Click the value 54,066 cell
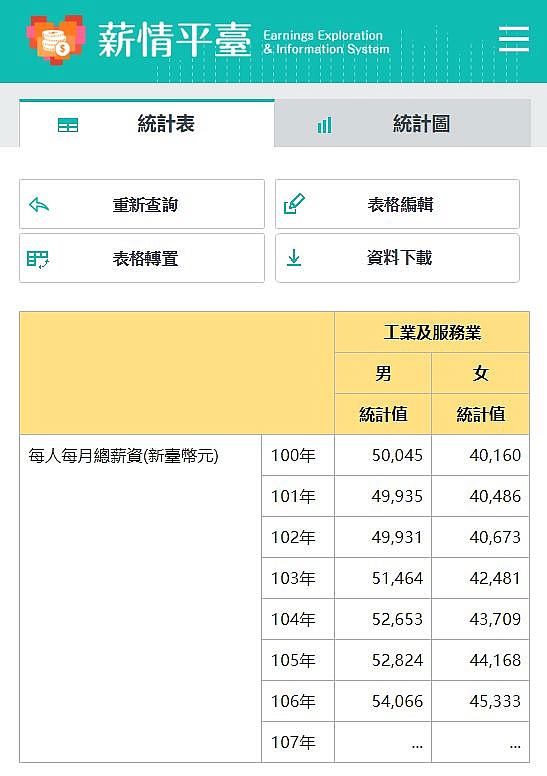Viewport: 547px width, 776px height. click(x=383, y=701)
